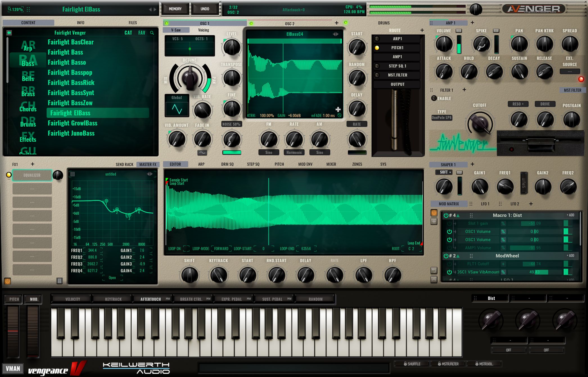Click the MSTR.FILTER lock button
The width and height of the screenshot is (588, 377).
pyautogui.click(x=448, y=364)
